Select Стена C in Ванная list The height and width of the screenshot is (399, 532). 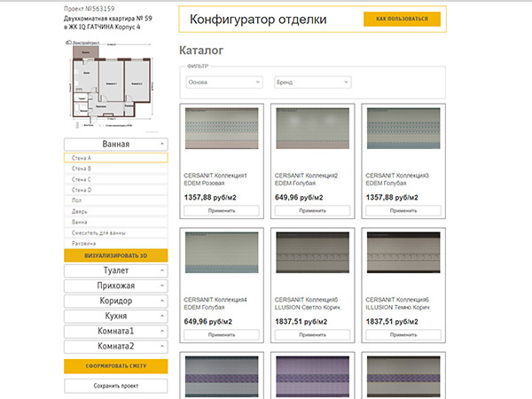pos(115,179)
